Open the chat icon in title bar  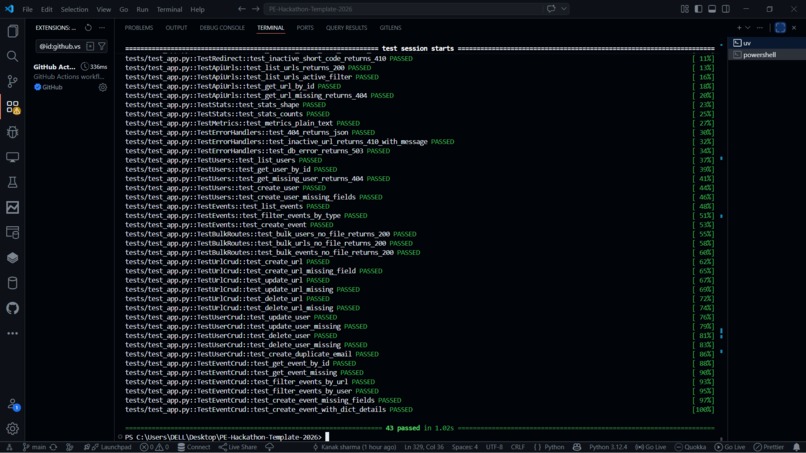[x=551, y=9]
